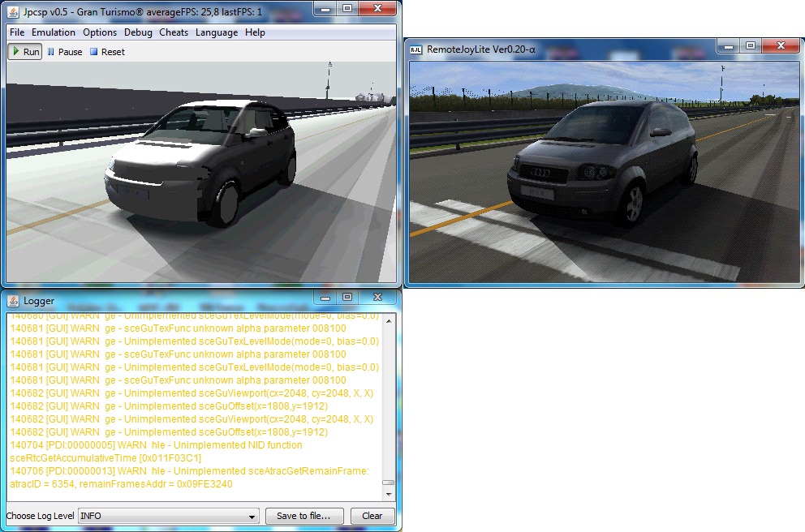Open the Language menu
The width and height of the screenshot is (805, 532).
[217, 32]
